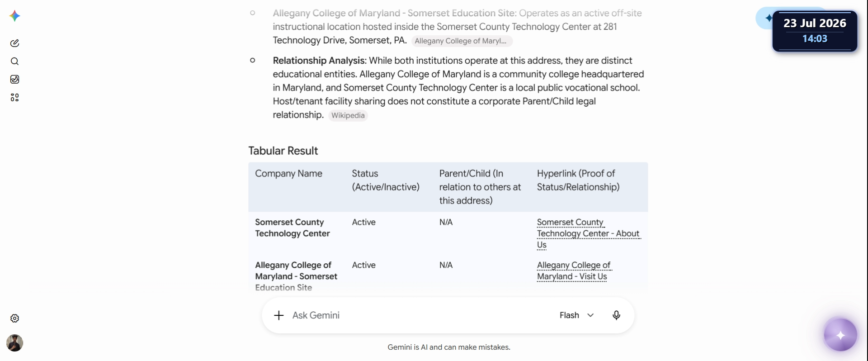The height and width of the screenshot is (361, 868).
Task: Open the Allegany College of Maryl... source chip
Action: point(462,41)
